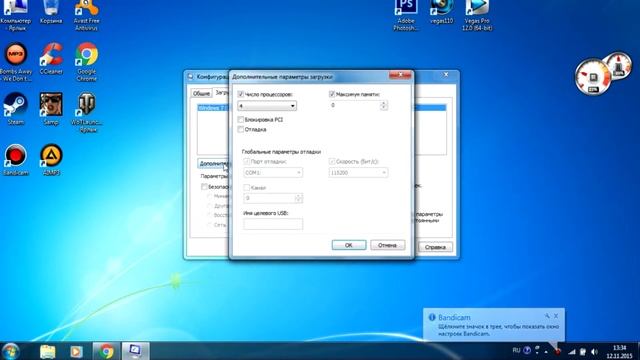The width and height of the screenshot is (640, 360).
Task: Switch to Chrome on the taskbar
Action: [x=106, y=351]
